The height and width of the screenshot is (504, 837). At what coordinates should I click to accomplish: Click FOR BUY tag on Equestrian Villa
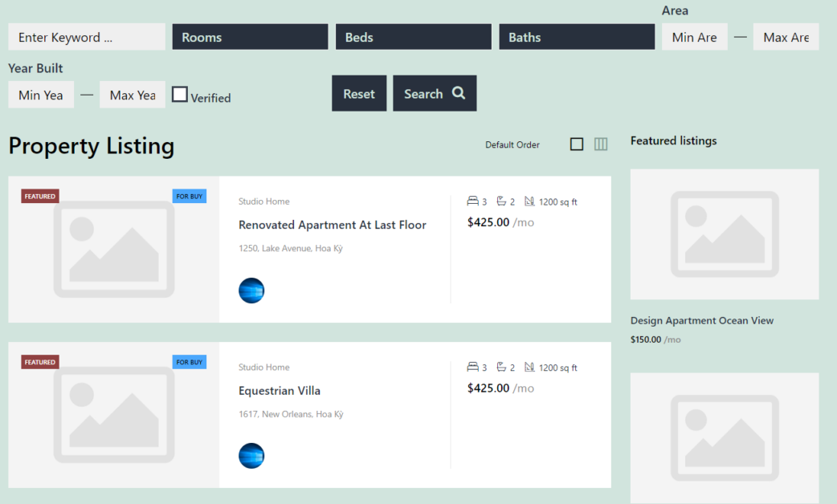coord(190,362)
